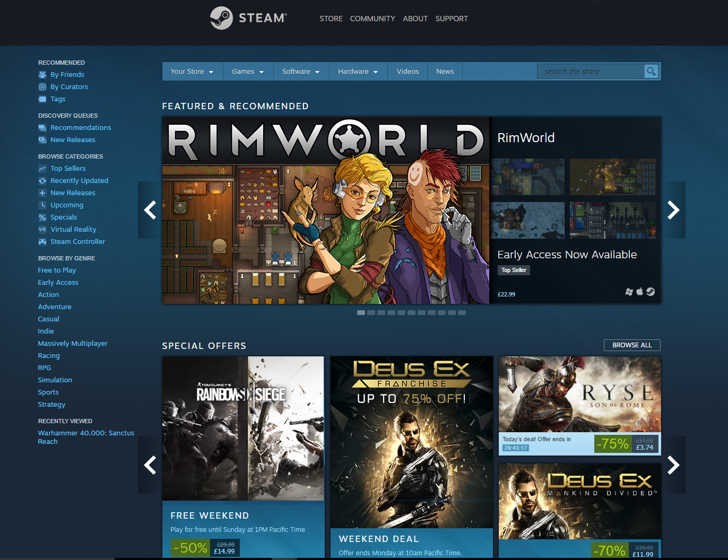Open the Strategy genre link
The width and height of the screenshot is (728, 560).
(x=51, y=405)
